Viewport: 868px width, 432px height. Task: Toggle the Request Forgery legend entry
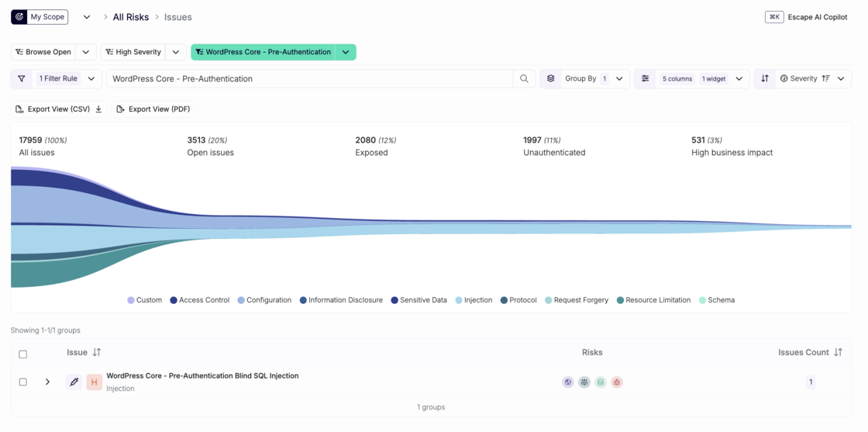577,300
